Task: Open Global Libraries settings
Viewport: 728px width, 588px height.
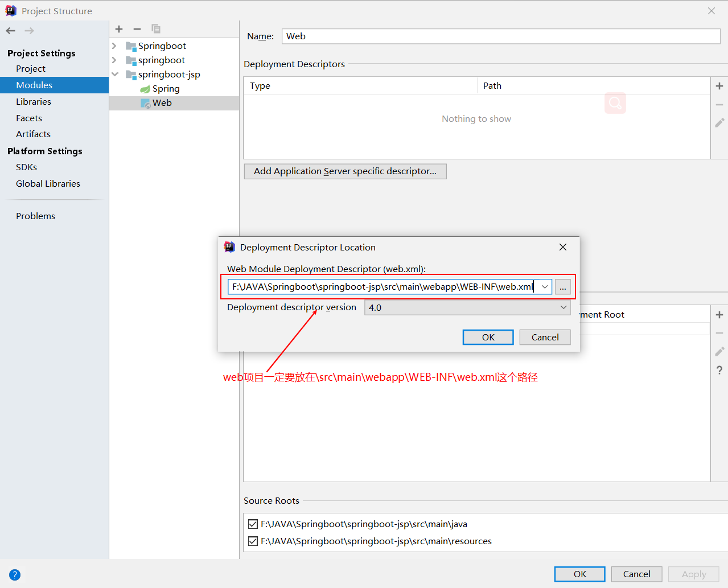Action: point(48,184)
